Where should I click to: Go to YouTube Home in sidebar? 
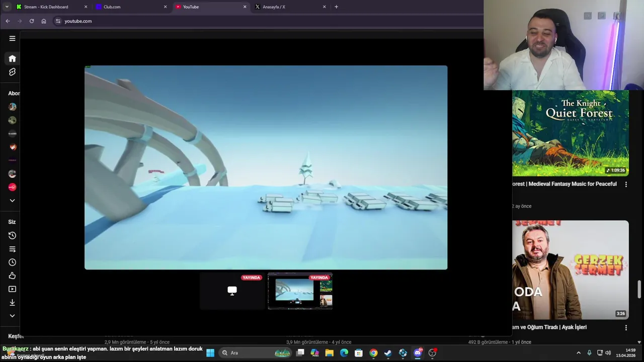point(12,58)
